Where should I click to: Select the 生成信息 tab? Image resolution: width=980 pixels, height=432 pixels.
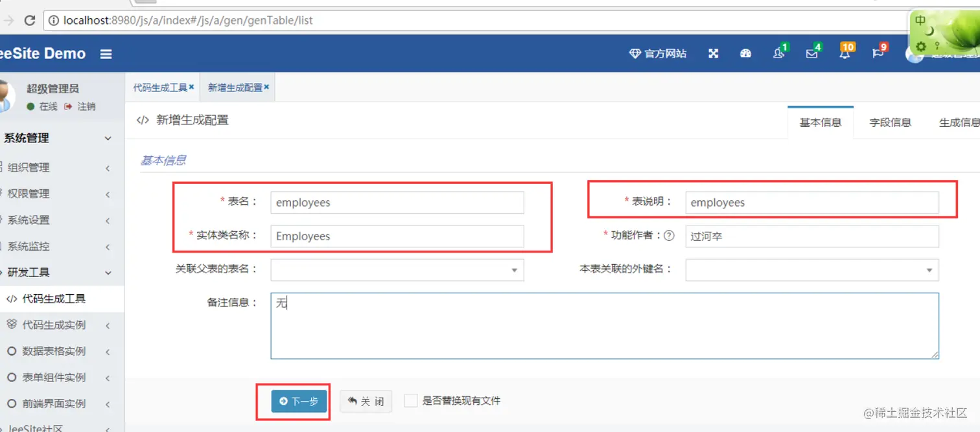click(x=959, y=122)
